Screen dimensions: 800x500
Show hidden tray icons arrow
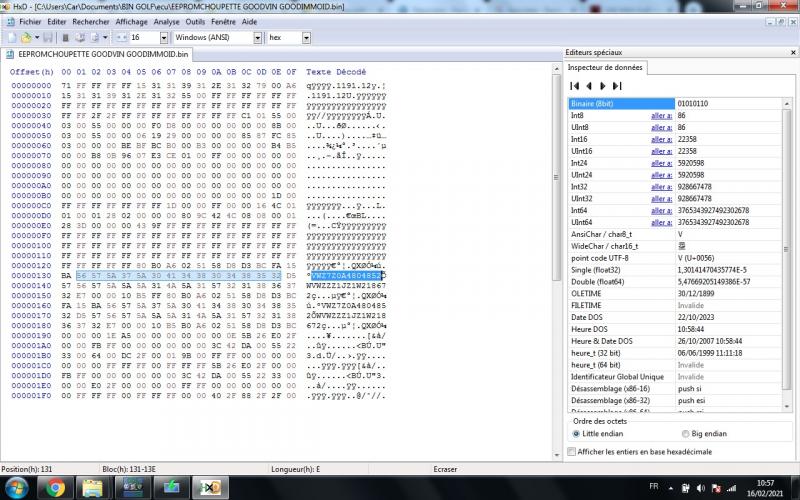671,488
